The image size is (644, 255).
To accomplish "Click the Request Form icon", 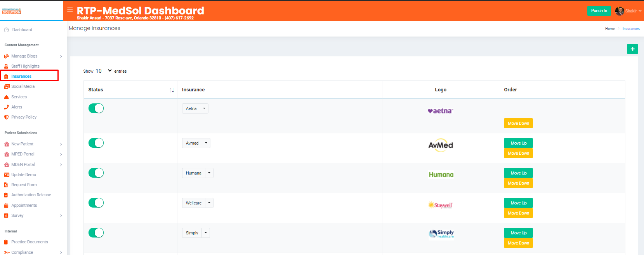I will 6,185.
